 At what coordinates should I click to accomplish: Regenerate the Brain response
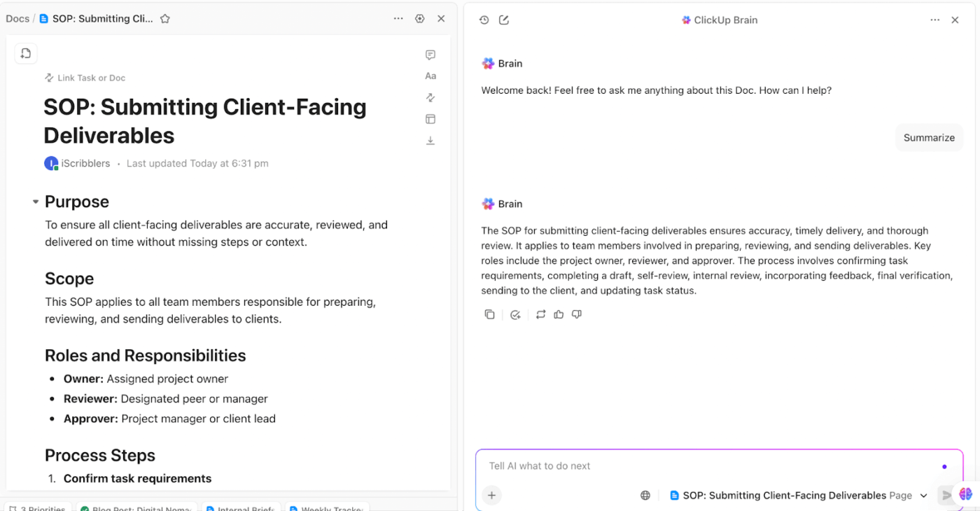[x=540, y=314]
